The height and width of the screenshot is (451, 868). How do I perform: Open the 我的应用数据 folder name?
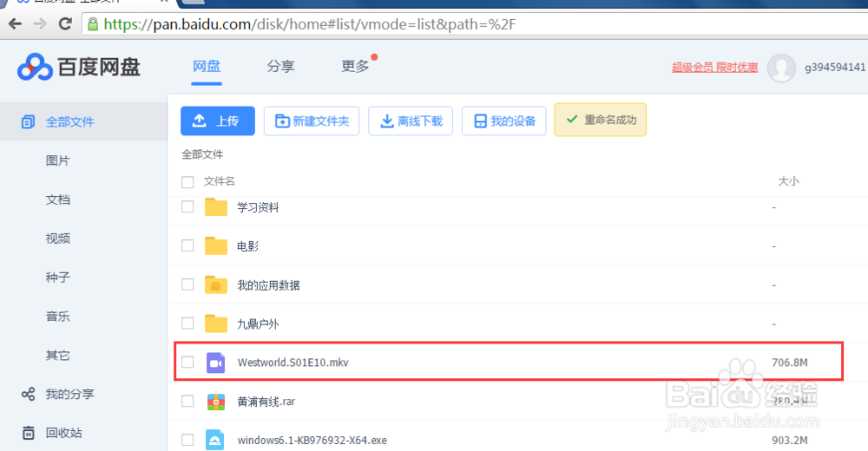pos(268,285)
